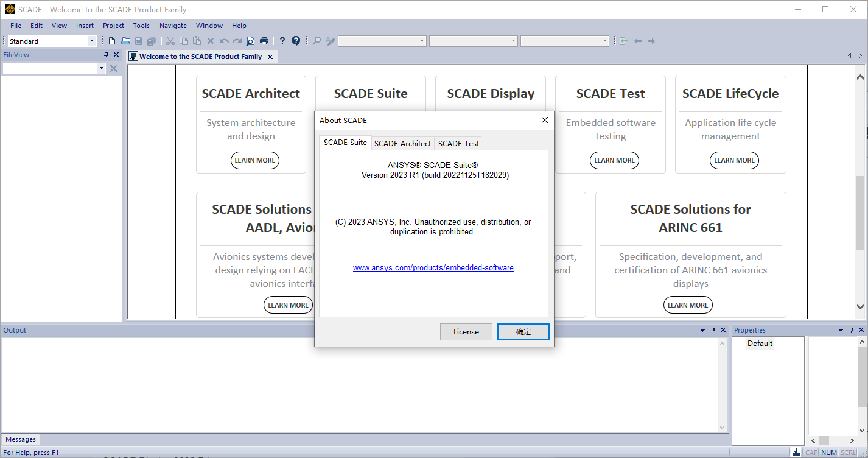
Task: Click the 确定 confirm button
Action: click(523, 332)
